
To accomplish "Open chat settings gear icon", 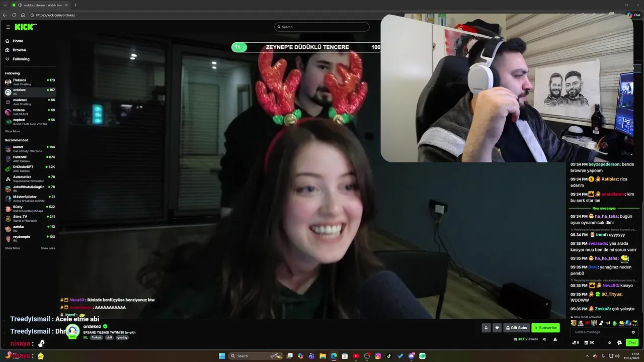I will point(609,343).
